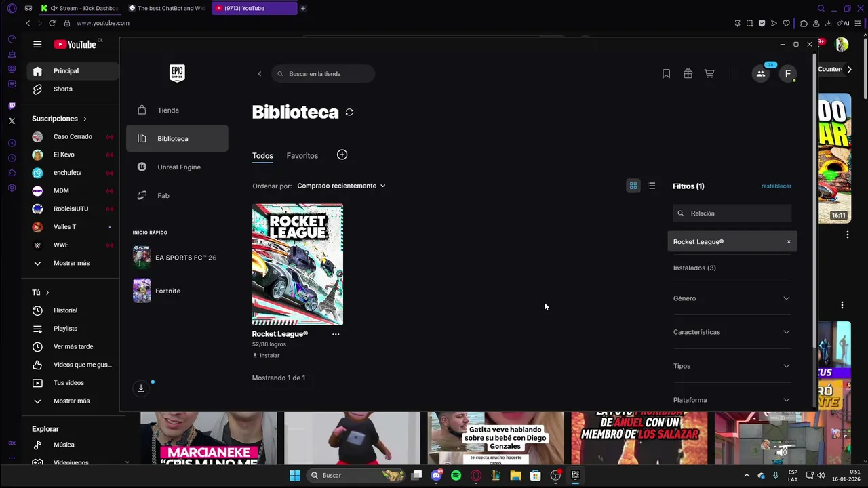Open the Comprado recientemente sort dropdown

341,186
